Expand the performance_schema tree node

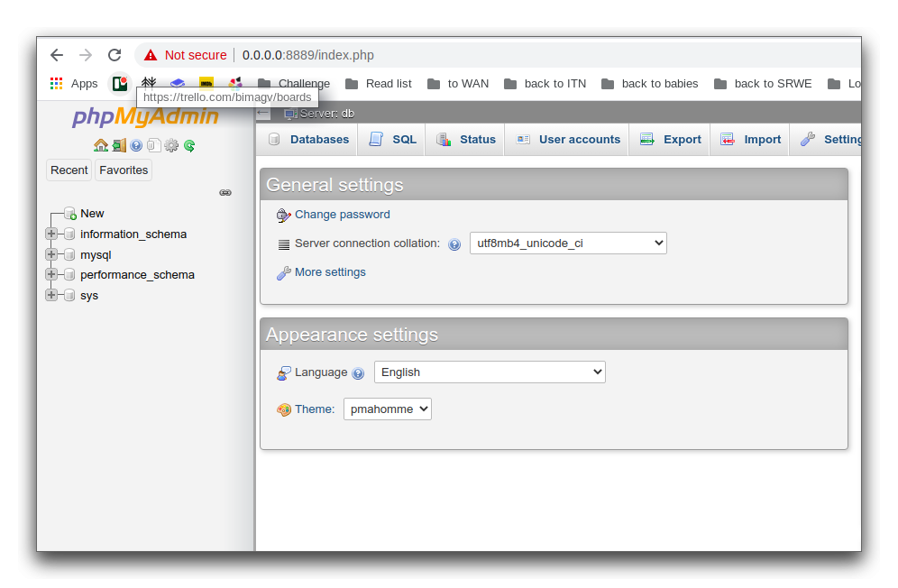51,274
